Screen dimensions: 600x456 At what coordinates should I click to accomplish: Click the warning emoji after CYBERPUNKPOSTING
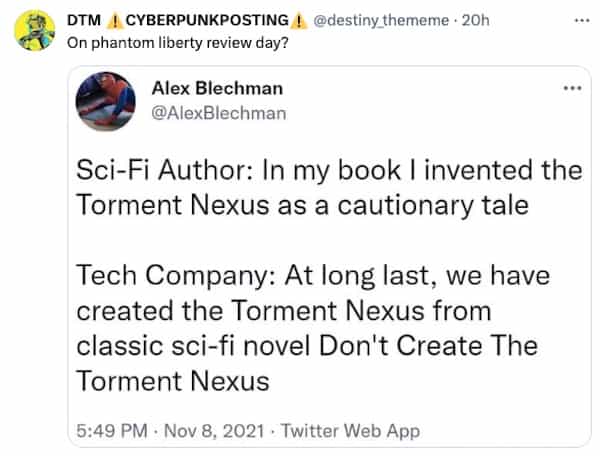[x=299, y=21]
